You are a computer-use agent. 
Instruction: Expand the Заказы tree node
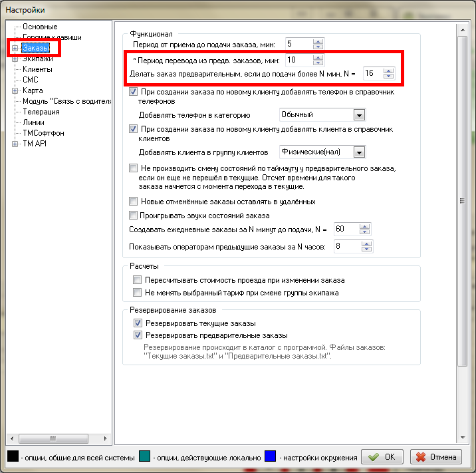15,48
